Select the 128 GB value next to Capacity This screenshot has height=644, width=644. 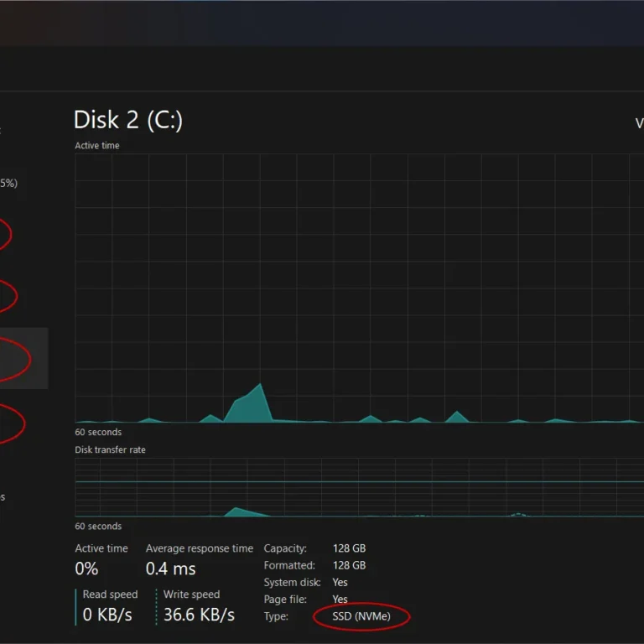349,548
